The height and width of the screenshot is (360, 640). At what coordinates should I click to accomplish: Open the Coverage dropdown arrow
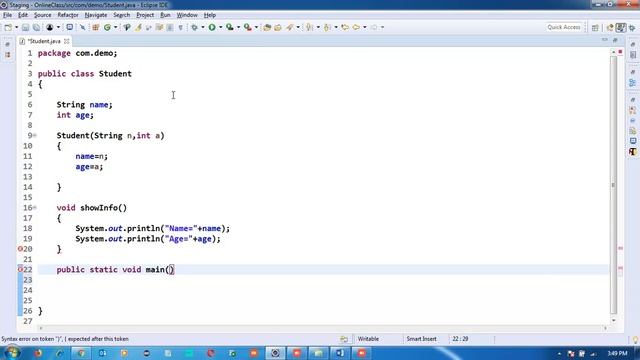point(238,27)
